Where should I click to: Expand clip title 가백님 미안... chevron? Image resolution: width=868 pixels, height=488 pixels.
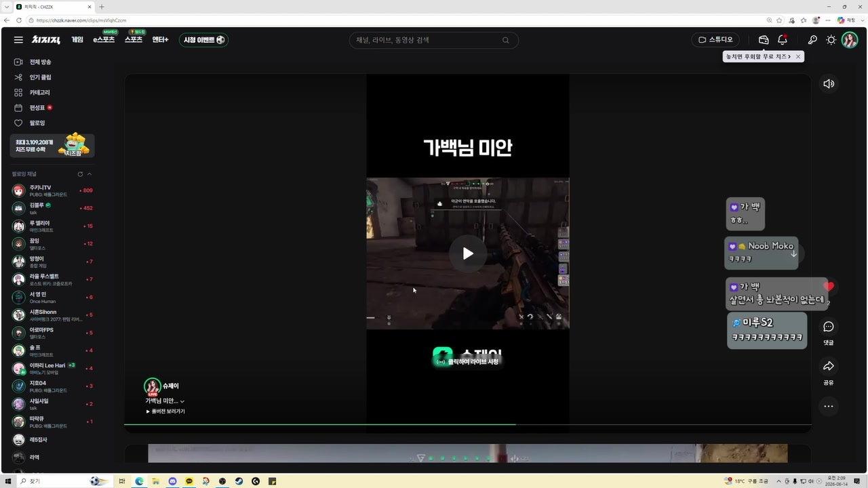coord(182,401)
